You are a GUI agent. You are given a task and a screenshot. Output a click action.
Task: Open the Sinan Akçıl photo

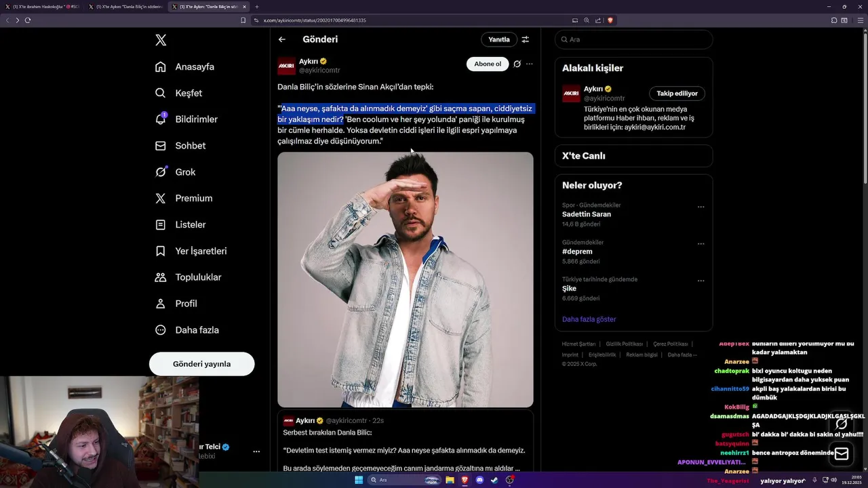[406, 279]
